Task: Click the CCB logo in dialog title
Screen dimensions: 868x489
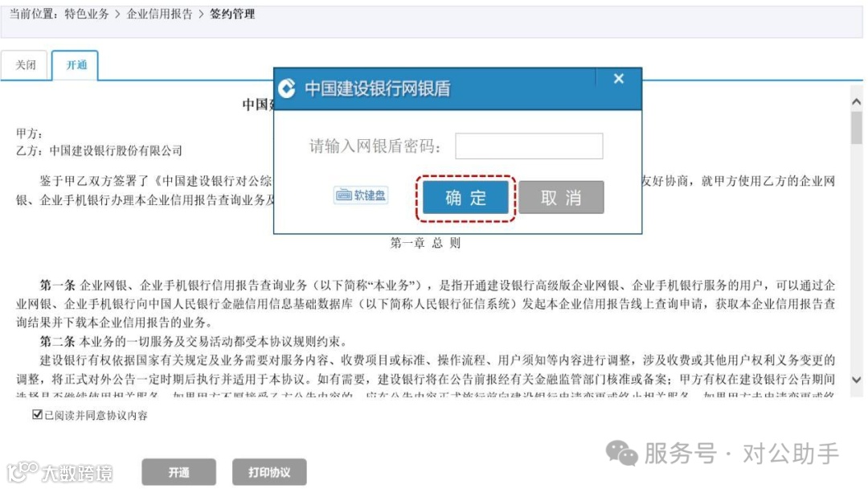Action: [287, 88]
